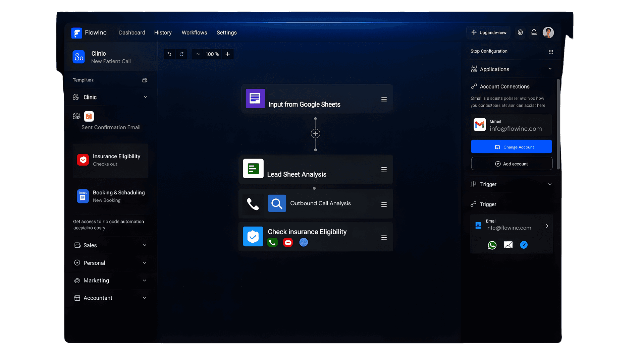Click the Change Account button
The image size is (644, 362).
[511, 147]
